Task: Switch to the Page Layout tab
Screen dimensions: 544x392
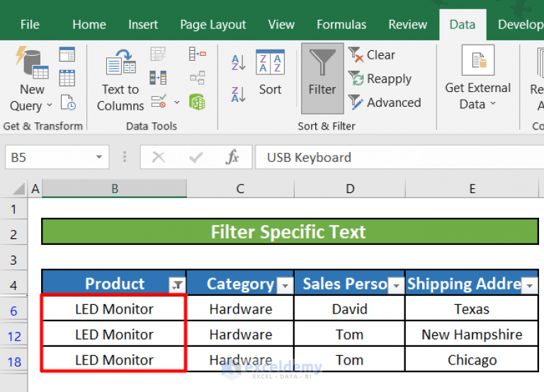Action: (x=213, y=25)
